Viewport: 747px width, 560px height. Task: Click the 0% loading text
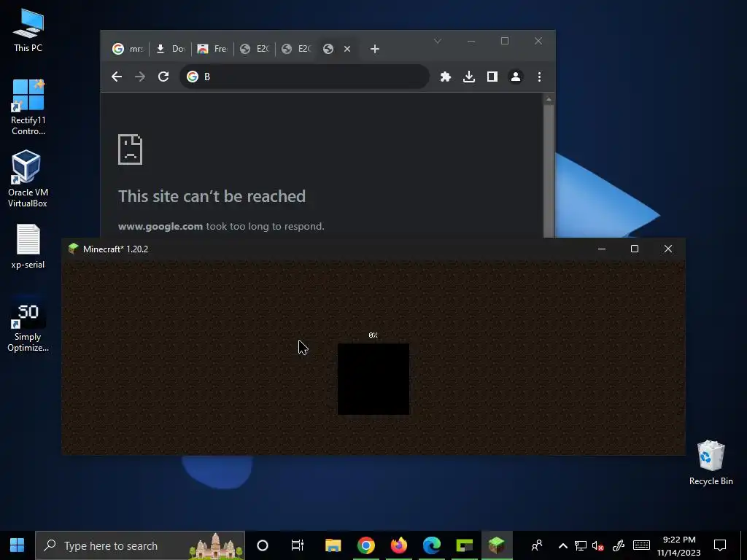click(x=373, y=335)
